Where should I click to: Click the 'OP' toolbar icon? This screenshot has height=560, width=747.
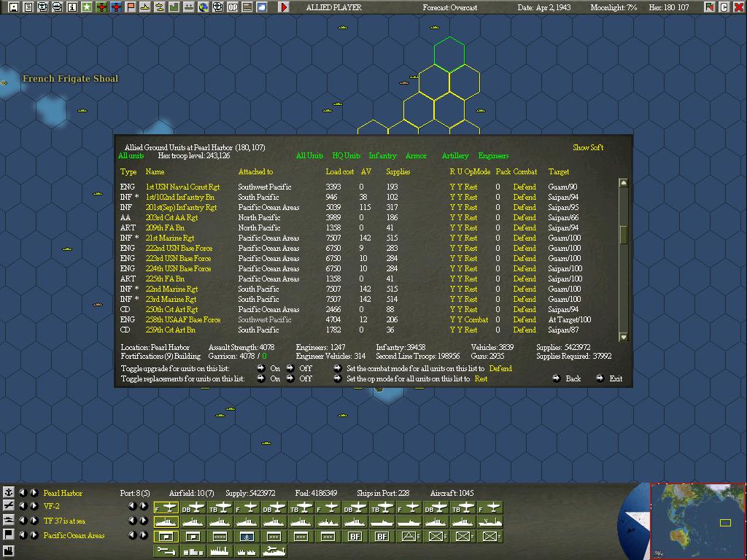pyautogui.click(x=233, y=7)
